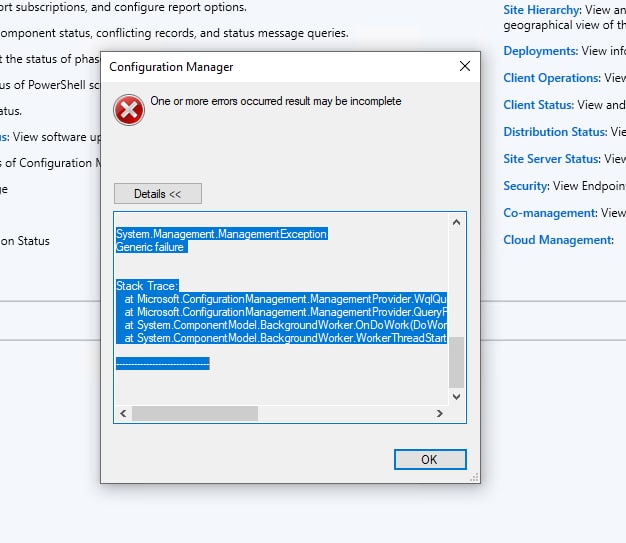This screenshot has height=543, width=626.
Task: Click the 'Generic failure' text line
Action: coord(151,247)
